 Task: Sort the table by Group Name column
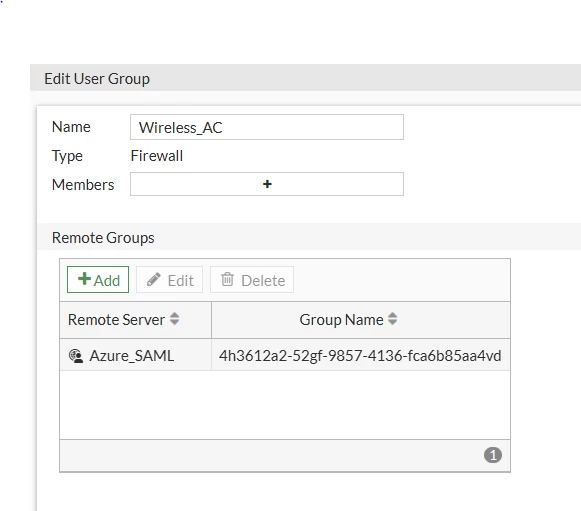[393, 319]
